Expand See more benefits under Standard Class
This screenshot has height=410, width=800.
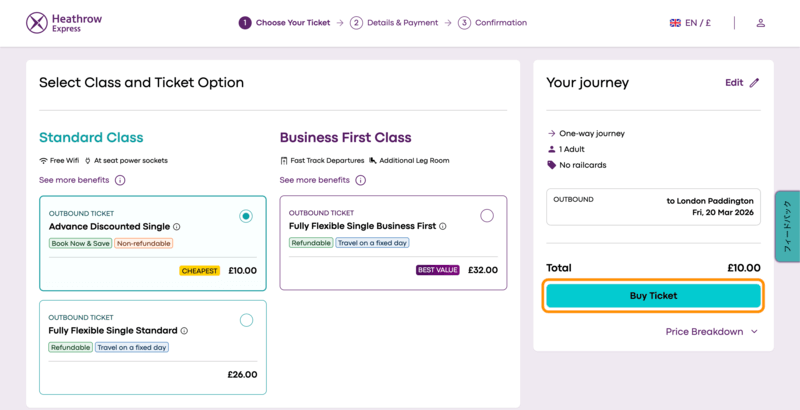click(74, 180)
